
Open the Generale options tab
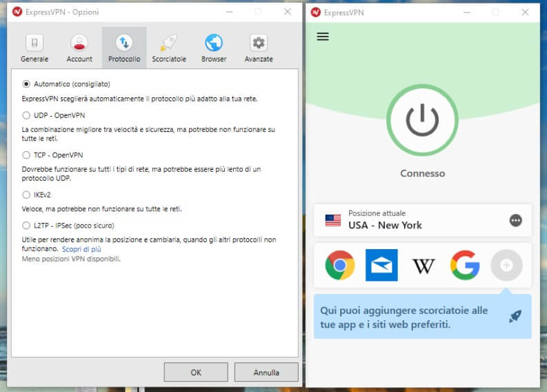point(34,48)
